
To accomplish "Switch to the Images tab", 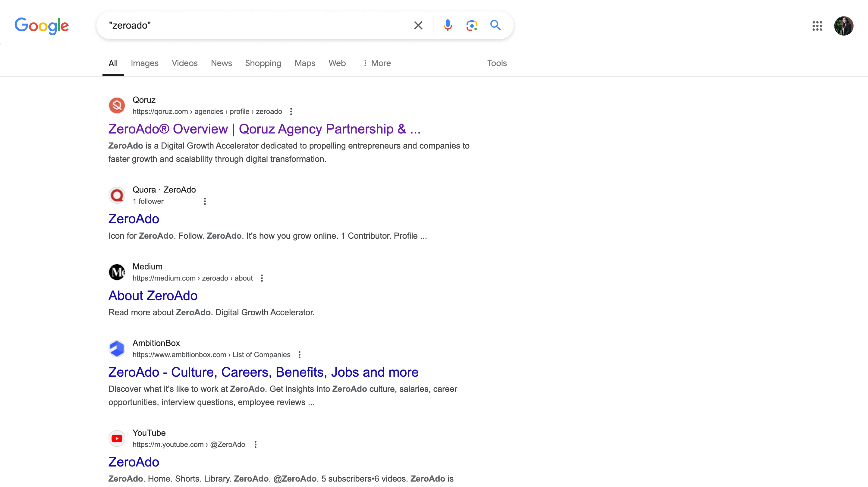I will coord(144,63).
